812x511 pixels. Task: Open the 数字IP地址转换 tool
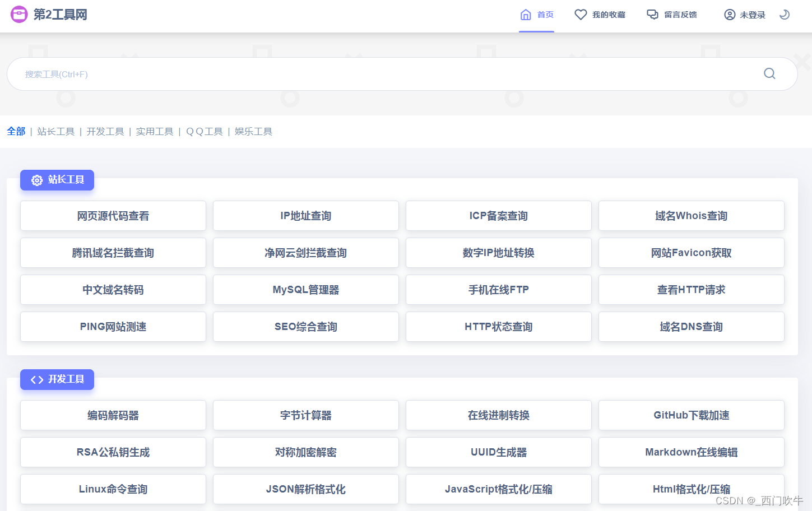coord(499,253)
